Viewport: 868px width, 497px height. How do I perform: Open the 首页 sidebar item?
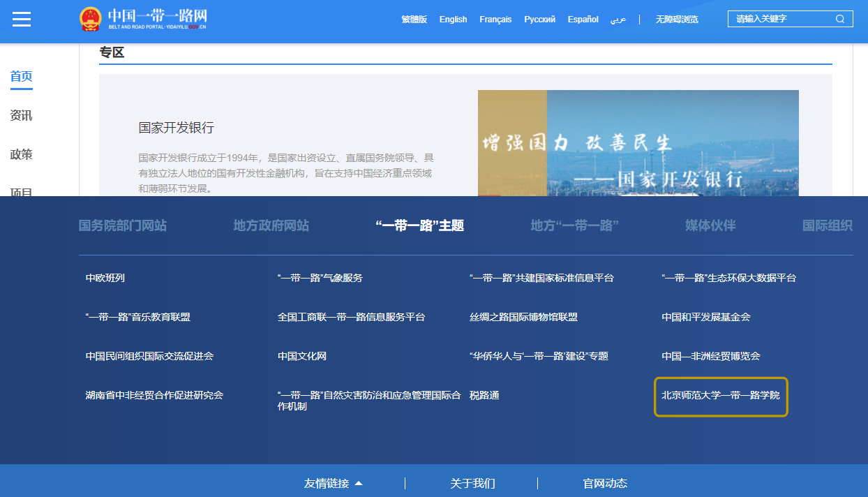pyautogui.click(x=22, y=77)
